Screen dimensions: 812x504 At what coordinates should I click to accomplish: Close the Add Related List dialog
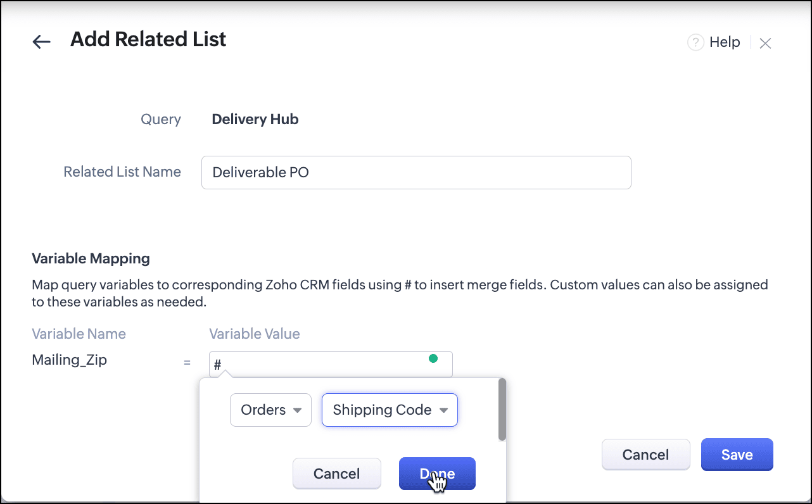[765, 43]
